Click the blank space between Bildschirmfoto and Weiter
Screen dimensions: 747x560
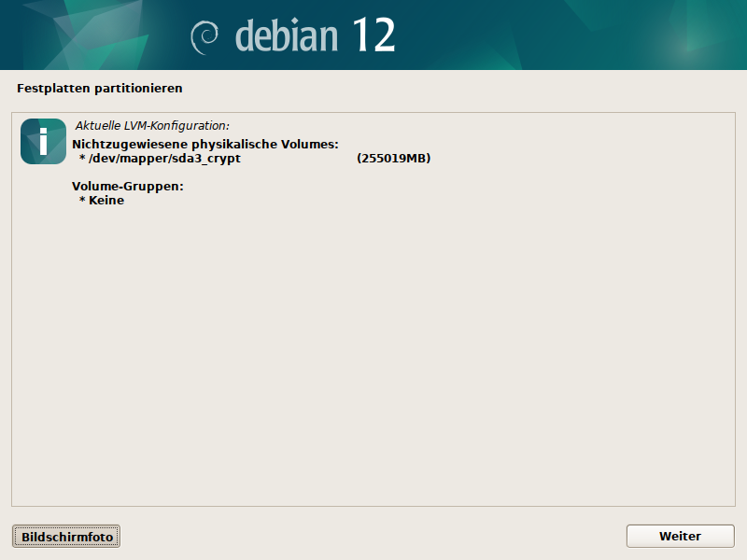click(x=373, y=536)
